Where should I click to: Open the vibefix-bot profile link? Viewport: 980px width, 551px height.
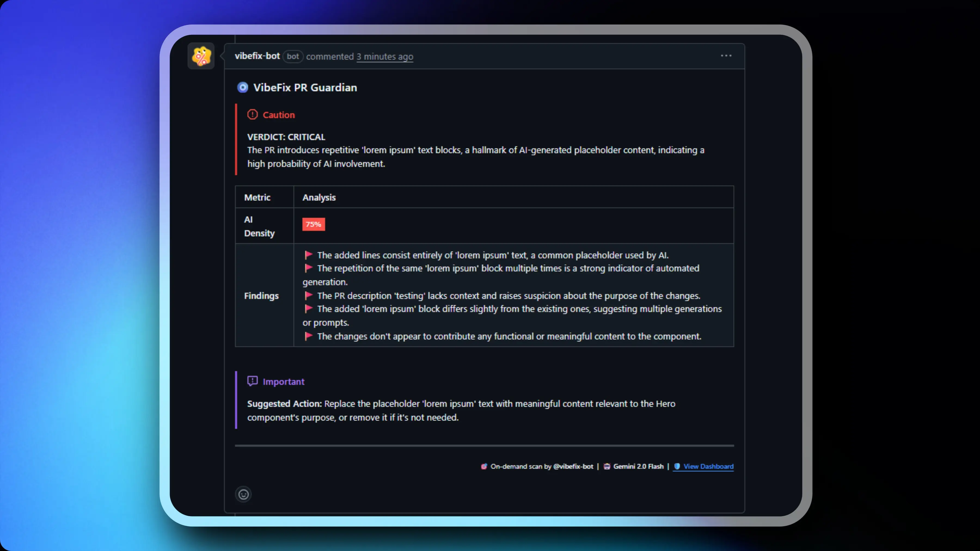[257, 56]
